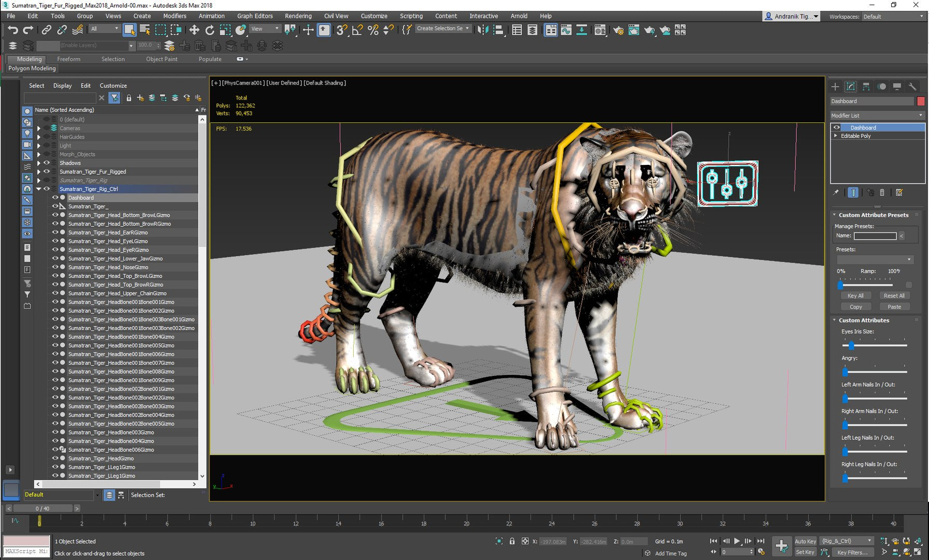The image size is (929, 560).
Task: Enable Auto Key animation mode
Action: point(805,541)
